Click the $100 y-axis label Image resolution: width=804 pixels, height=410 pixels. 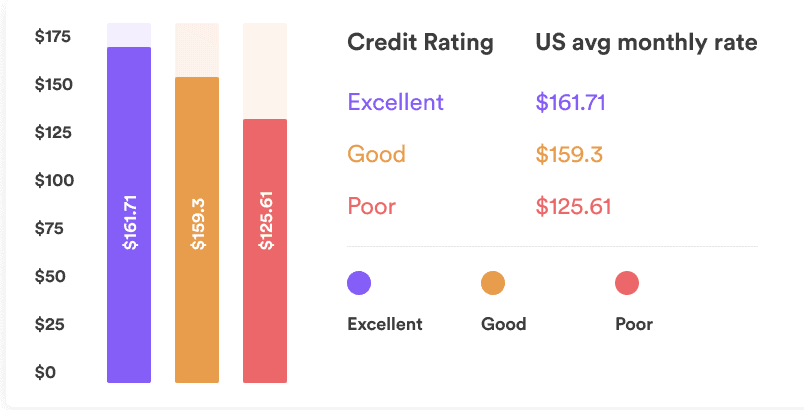(x=52, y=181)
